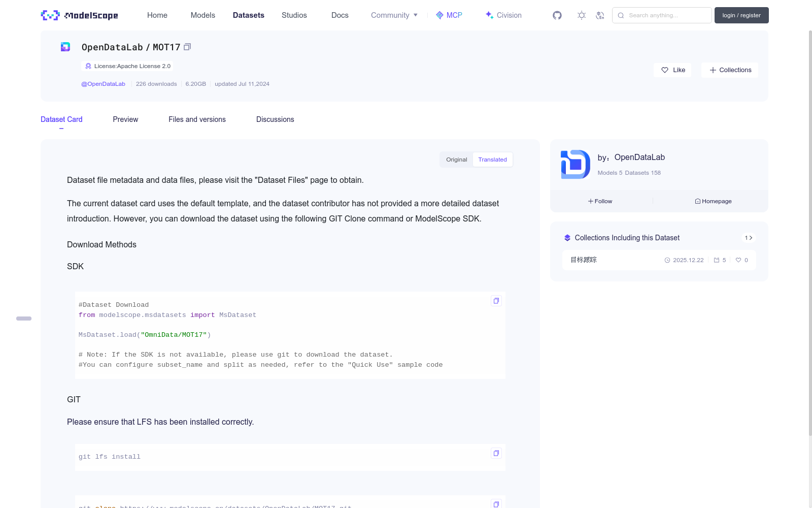Image resolution: width=812 pixels, height=508 pixels.
Task: Switch site language with the translate icon
Action: (x=600, y=15)
